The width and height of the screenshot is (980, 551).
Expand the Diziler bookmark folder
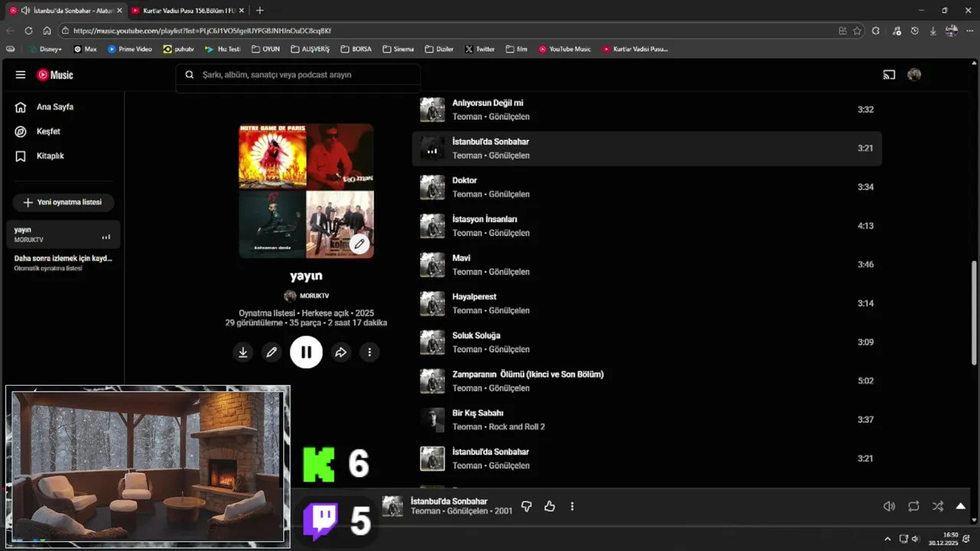(x=439, y=49)
